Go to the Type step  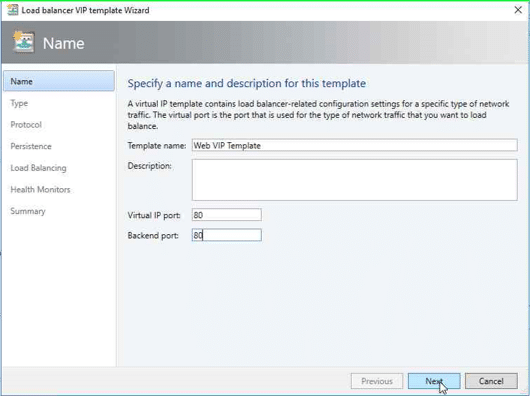19,103
